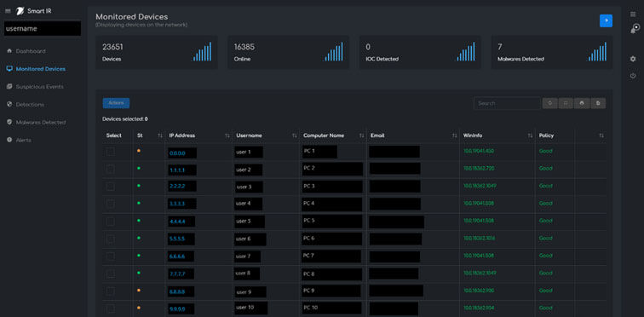Image resolution: width=644 pixels, height=317 pixels.
Task: Sort by the Policy column arrows
Action: point(601,135)
